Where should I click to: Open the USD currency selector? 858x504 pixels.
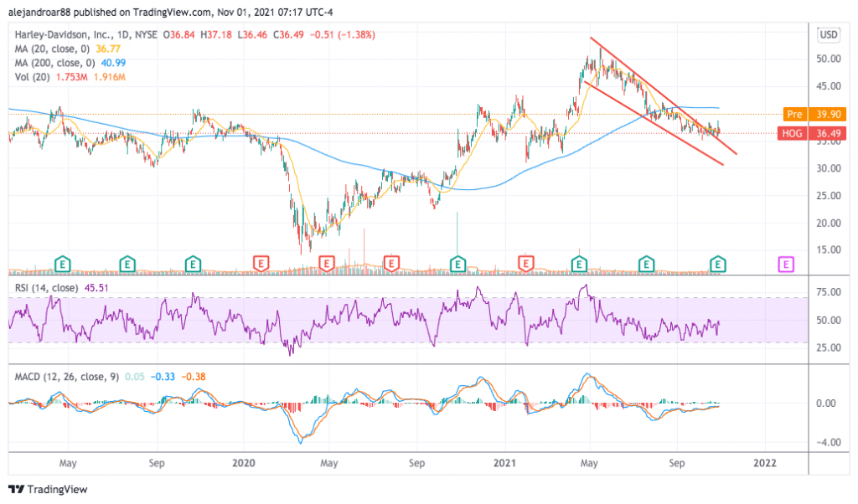[x=828, y=35]
